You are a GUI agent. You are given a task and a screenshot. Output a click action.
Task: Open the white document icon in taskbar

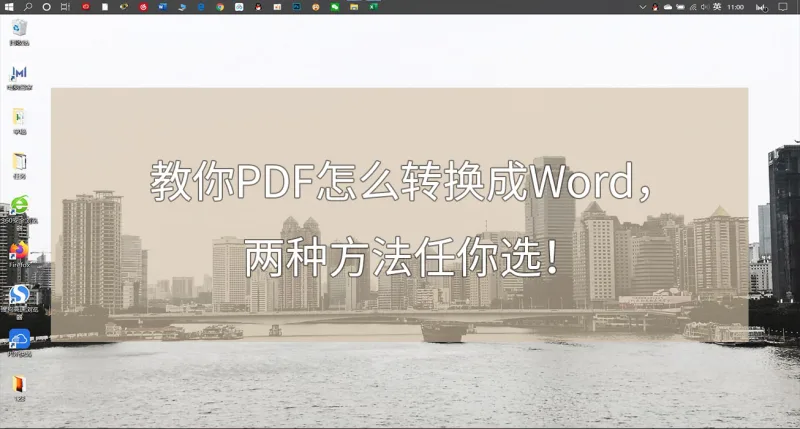[x=105, y=7]
